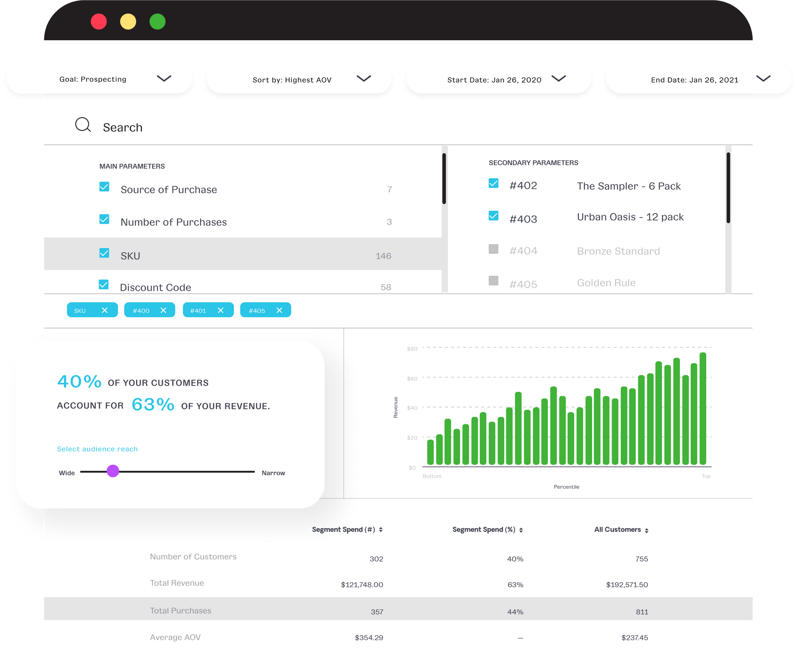Image resolution: width=798 pixels, height=672 pixels.
Task: Sort by Segment Spend (%) column arrows
Action: coord(521,530)
